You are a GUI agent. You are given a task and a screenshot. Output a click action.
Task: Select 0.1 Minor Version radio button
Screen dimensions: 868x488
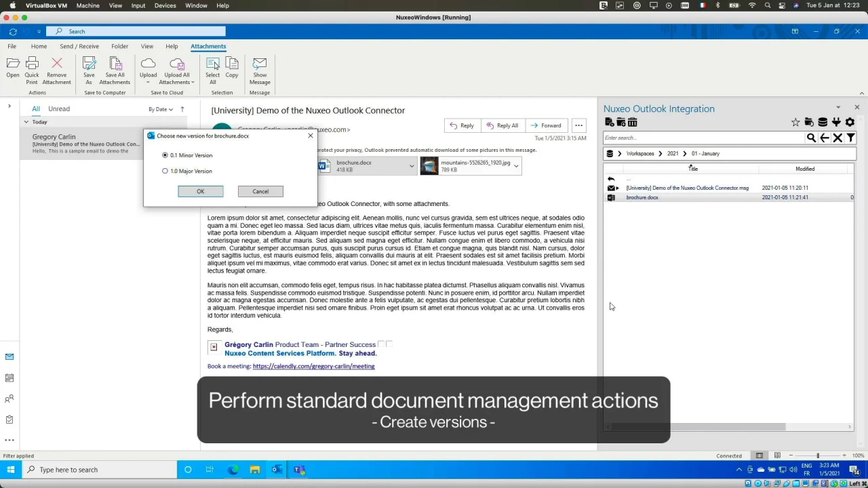pyautogui.click(x=165, y=155)
